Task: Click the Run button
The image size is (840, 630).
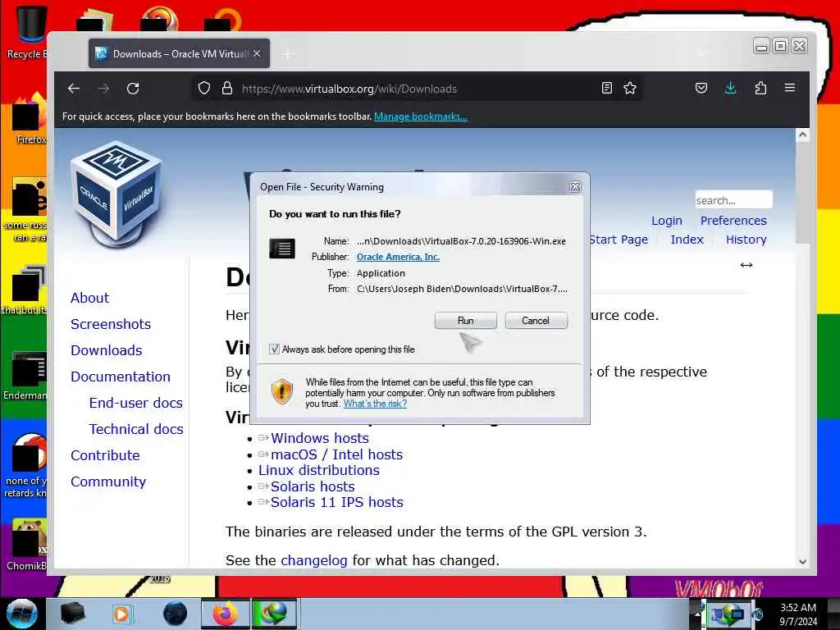Action: click(x=466, y=321)
